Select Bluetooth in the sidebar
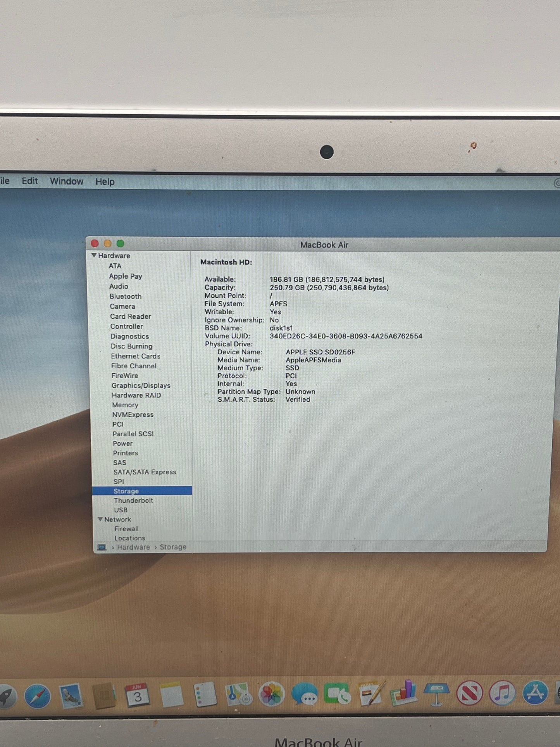560x747 pixels. pyautogui.click(x=126, y=296)
